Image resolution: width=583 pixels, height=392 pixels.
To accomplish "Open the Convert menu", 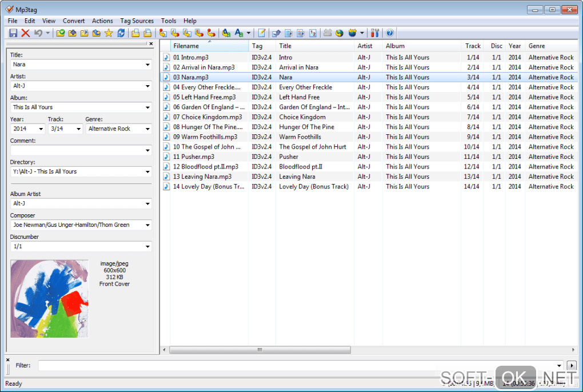I will click(x=74, y=21).
